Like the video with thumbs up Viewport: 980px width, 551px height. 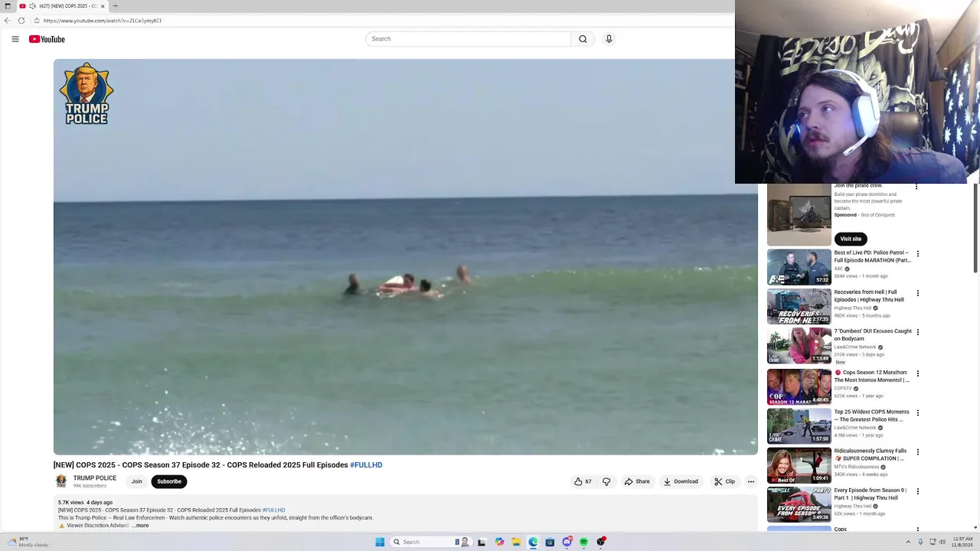tap(582, 481)
